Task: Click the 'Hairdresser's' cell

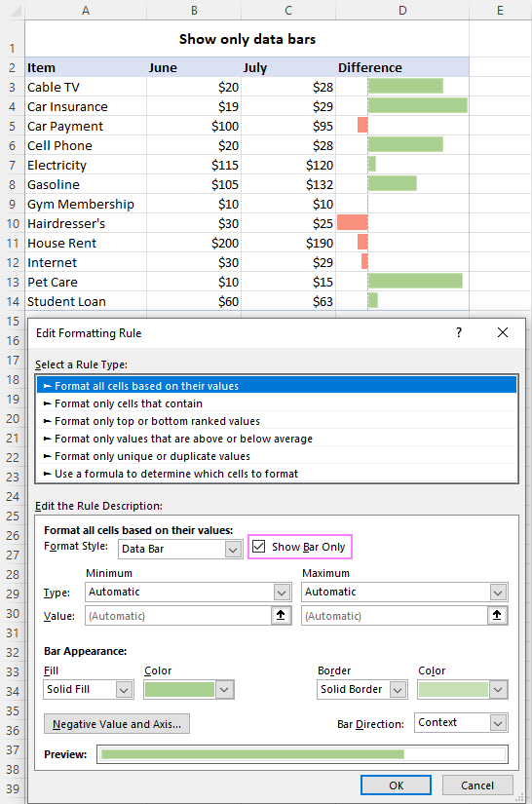Action: click(86, 223)
